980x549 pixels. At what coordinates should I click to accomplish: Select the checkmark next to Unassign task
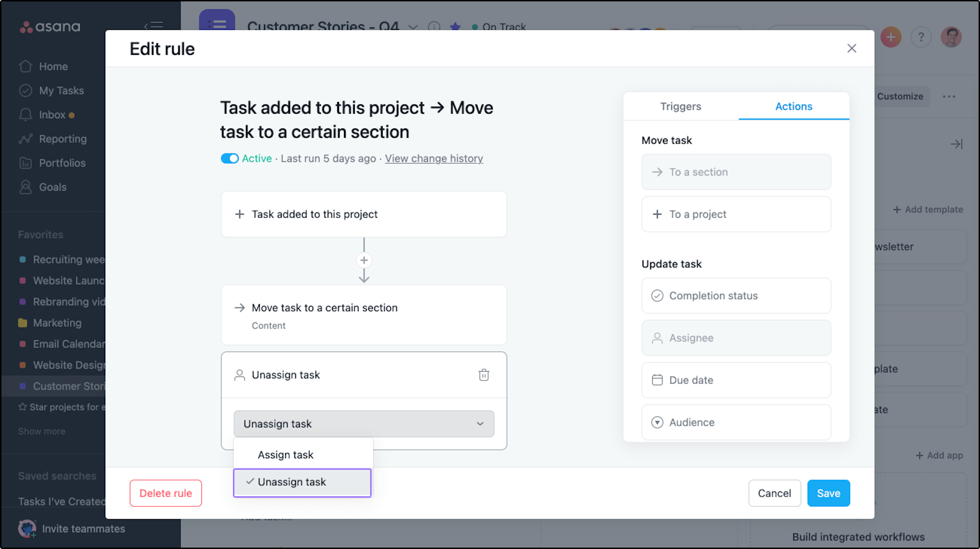tap(248, 482)
